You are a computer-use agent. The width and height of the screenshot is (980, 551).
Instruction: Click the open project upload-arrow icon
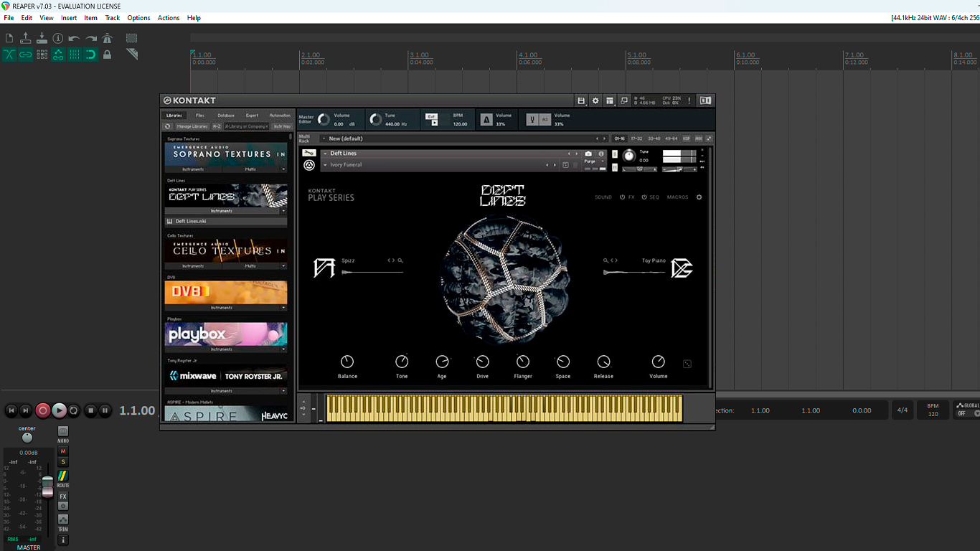coord(26,38)
